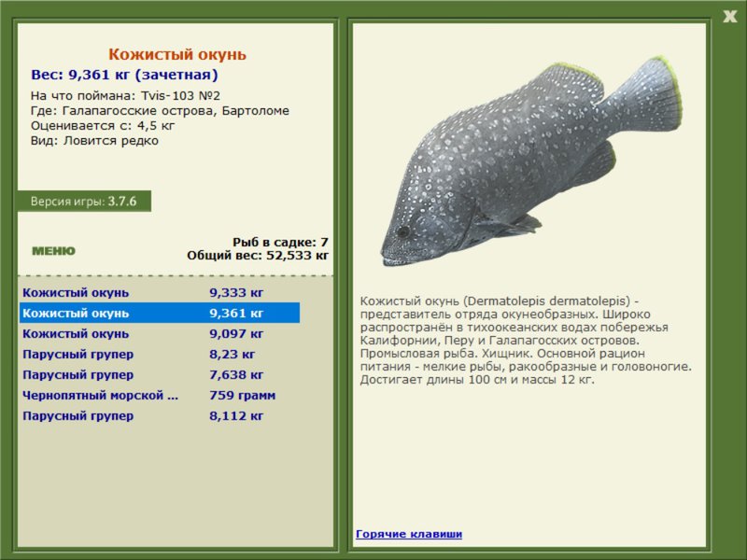Click the Версия игры 3.7.6 label
Screen dimensions: 747x560
pos(84,201)
